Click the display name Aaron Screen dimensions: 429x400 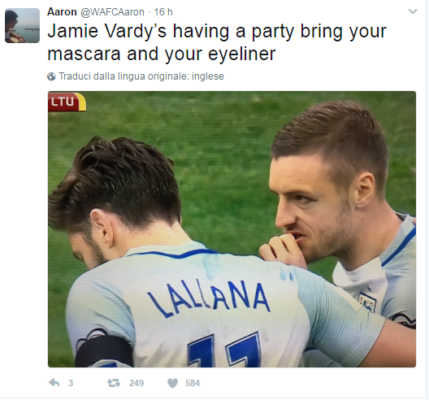pyautogui.click(x=62, y=12)
